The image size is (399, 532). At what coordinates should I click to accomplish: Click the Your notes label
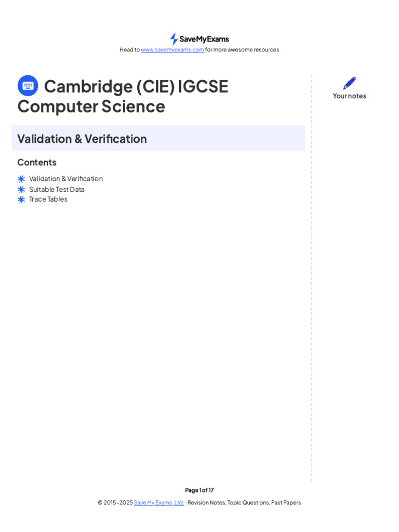(x=350, y=96)
